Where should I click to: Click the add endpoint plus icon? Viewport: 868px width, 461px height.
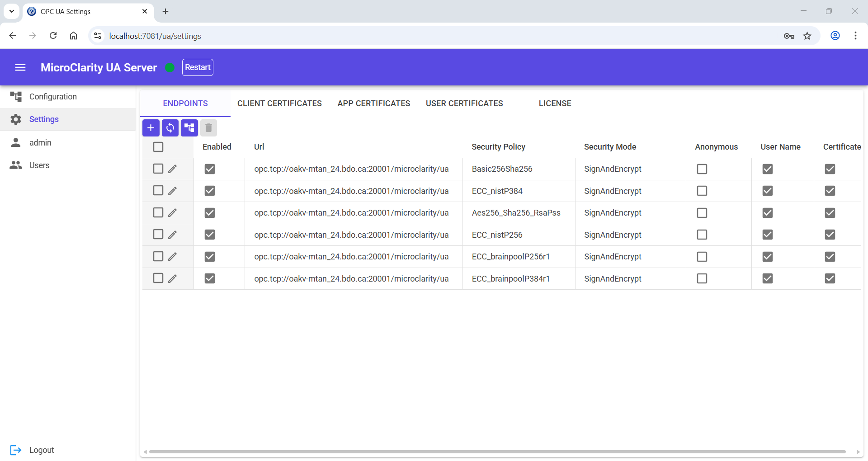pos(151,128)
